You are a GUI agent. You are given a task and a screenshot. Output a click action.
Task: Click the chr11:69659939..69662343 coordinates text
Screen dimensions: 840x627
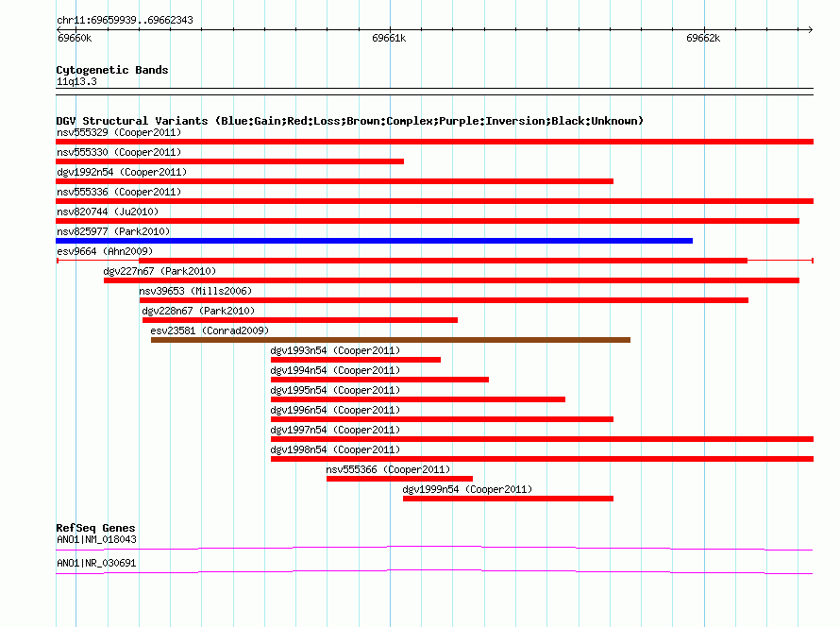coord(125,20)
